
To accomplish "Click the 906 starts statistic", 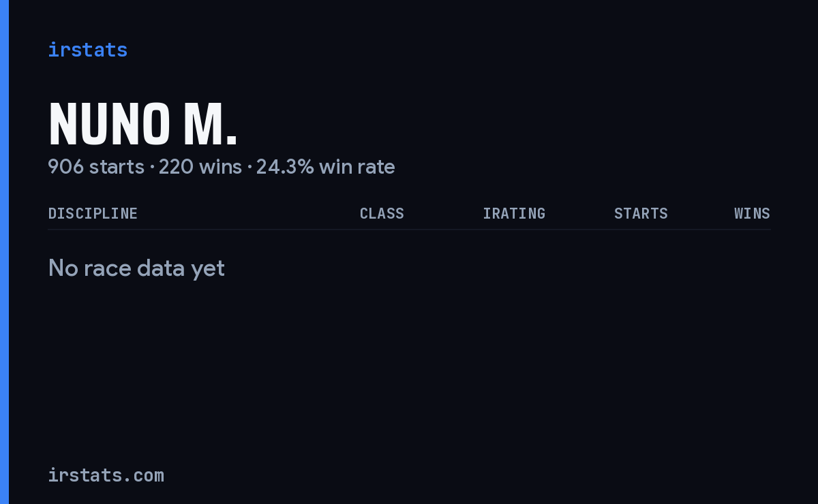I will pos(96,167).
